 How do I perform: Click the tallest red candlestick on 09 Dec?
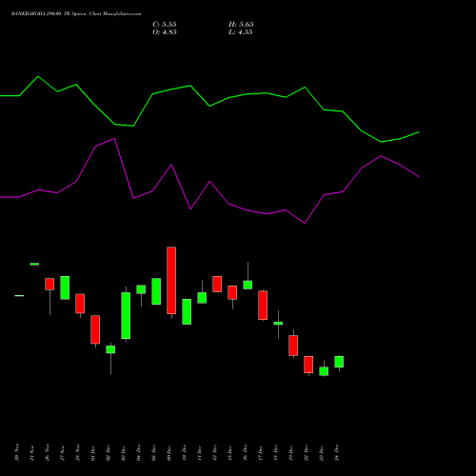tap(171, 281)
